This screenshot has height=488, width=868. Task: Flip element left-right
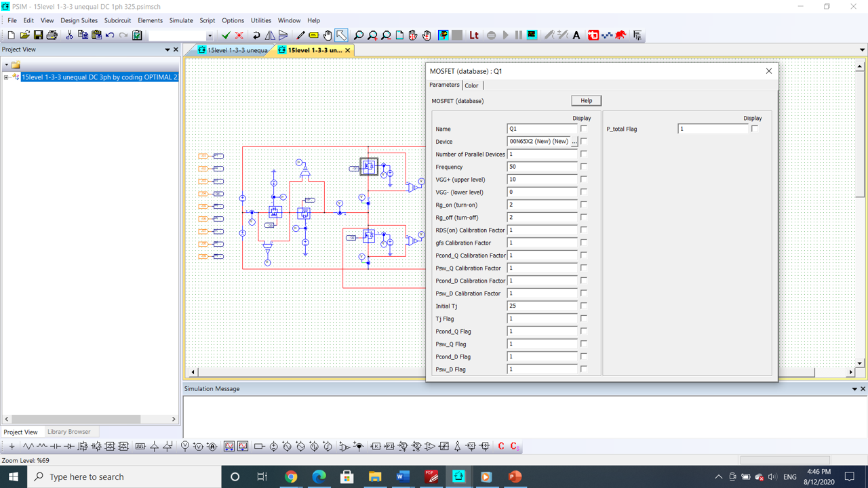tap(270, 35)
